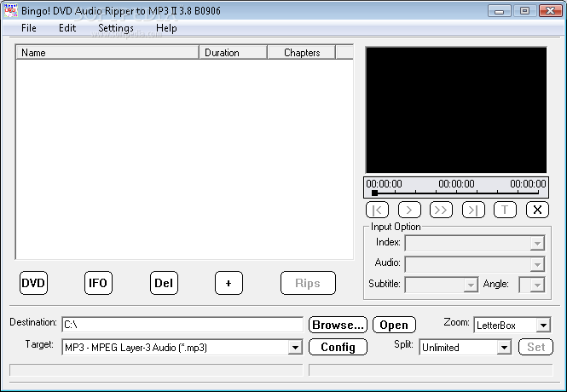The height and width of the screenshot is (392, 567).
Task: Click the Set button
Action: (535, 347)
